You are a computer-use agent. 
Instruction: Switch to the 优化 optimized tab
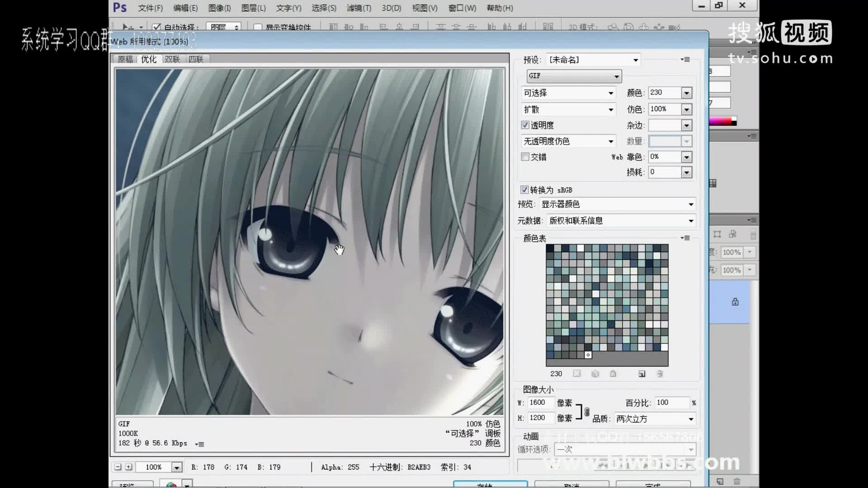pyautogui.click(x=149, y=59)
